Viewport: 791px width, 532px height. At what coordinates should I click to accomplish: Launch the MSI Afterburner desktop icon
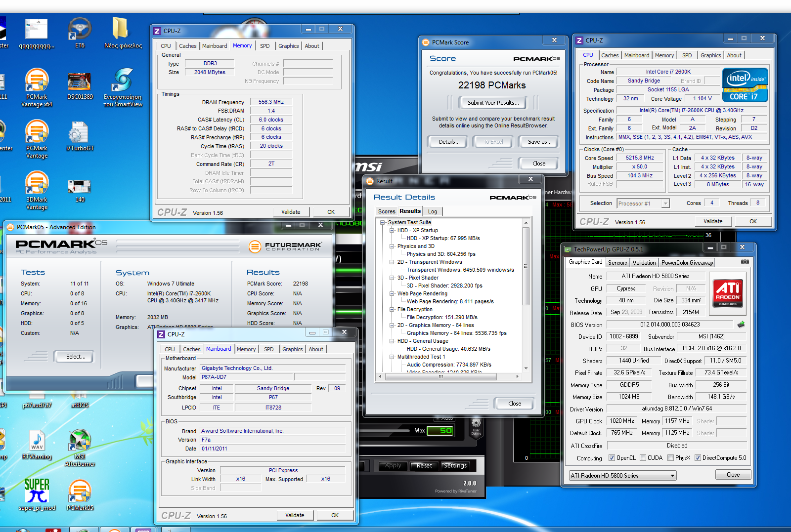pyautogui.click(x=80, y=448)
